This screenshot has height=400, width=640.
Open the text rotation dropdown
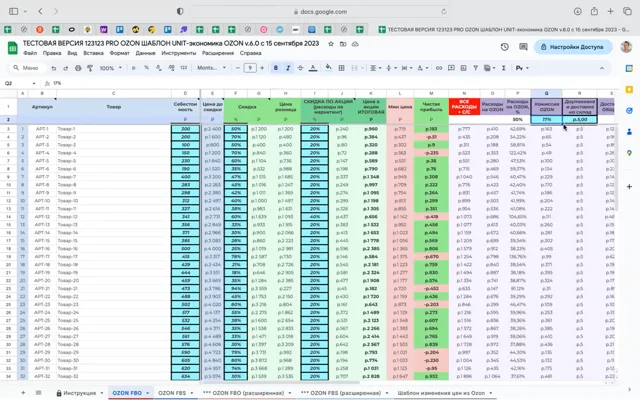click(x=422, y=68)
